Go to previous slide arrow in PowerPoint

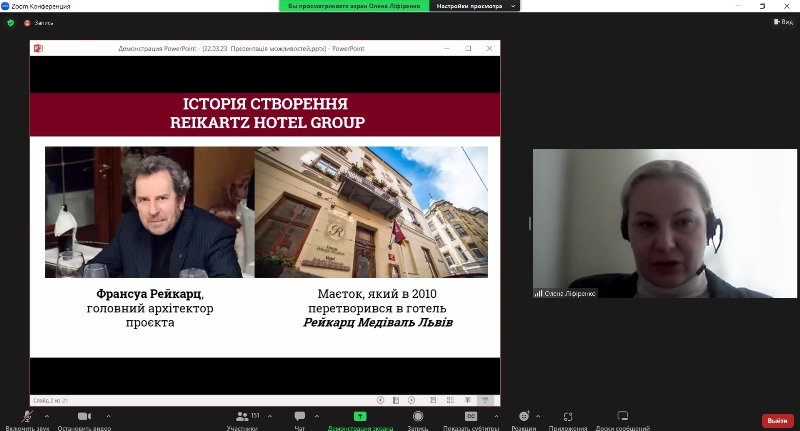[380, 400]
